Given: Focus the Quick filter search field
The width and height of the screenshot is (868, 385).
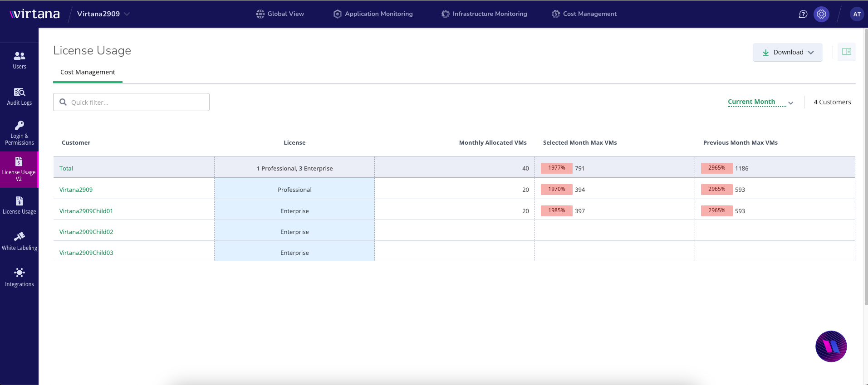Looking at the screenshot, I should click(131, 102).
